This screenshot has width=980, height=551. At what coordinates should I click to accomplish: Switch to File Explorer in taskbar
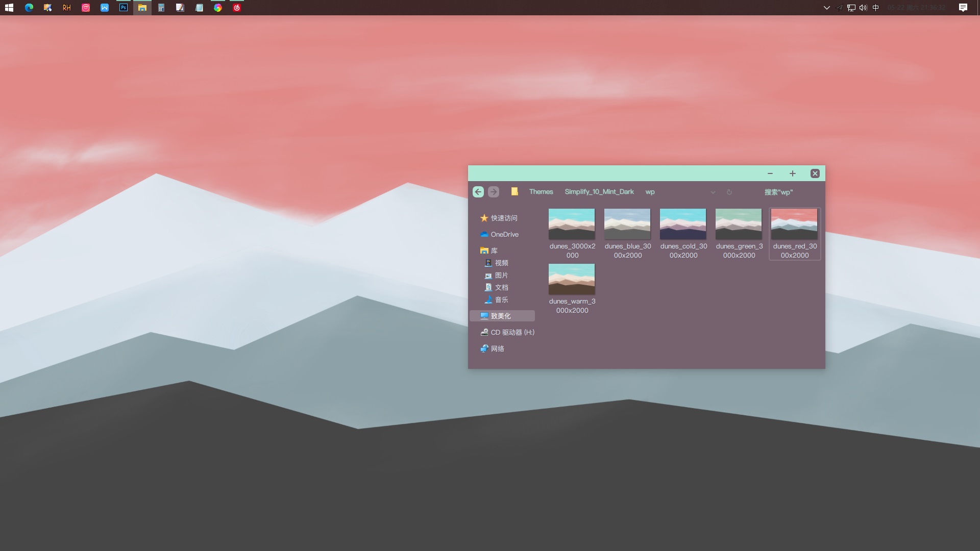point(142,8)
